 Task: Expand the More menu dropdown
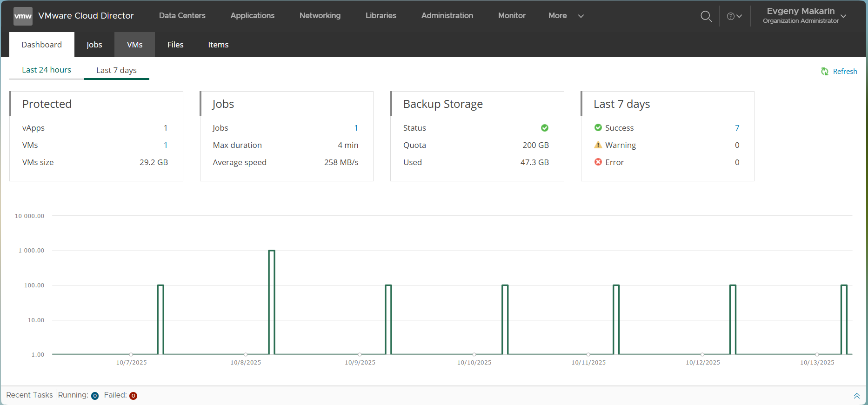(566, 16)
